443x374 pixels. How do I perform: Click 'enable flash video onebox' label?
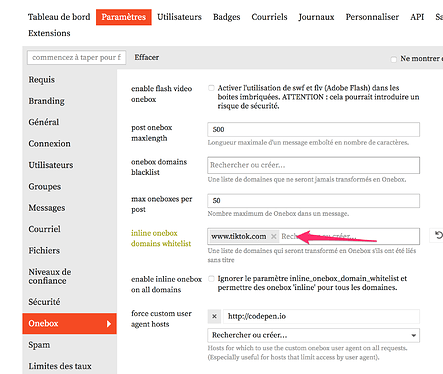coord(162,94)
